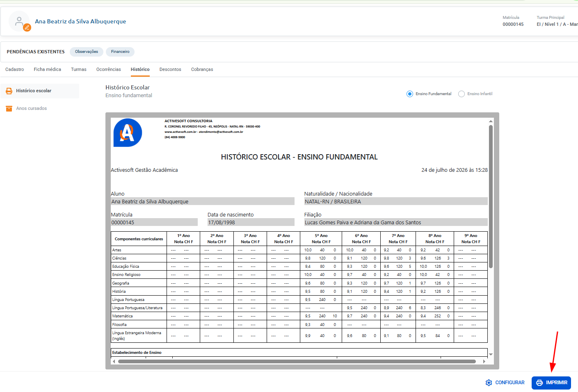
Task: Click the student avatar edit icon
Action: 27,27
